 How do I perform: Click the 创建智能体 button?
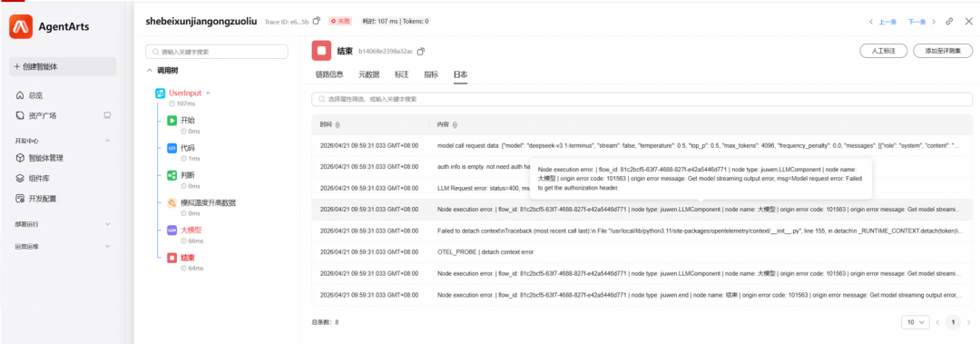(x=64, y=67)
